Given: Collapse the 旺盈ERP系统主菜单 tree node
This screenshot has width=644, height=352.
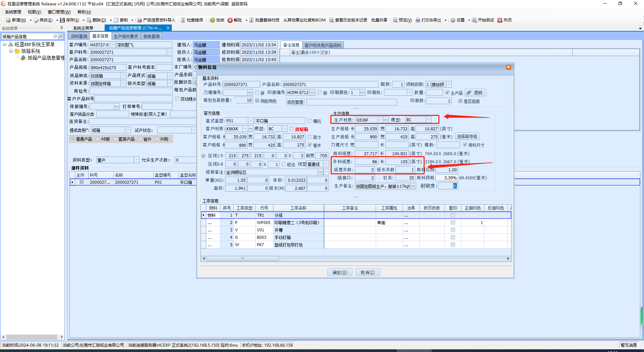Looking at the screenshot, I should coord(5,44).
